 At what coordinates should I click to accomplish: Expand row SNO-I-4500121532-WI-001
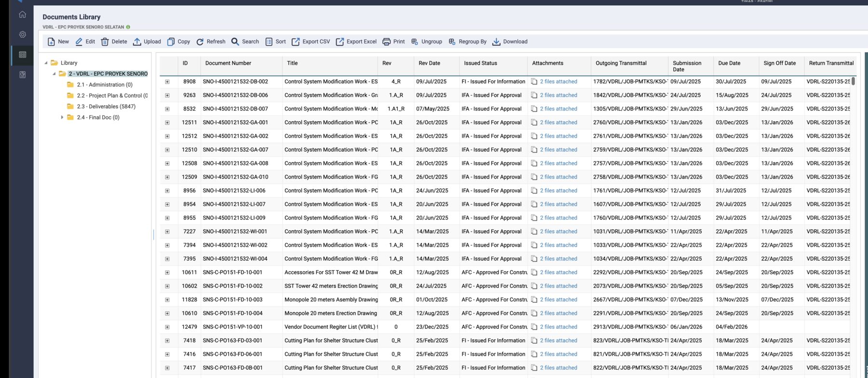(x=167, y=232)
